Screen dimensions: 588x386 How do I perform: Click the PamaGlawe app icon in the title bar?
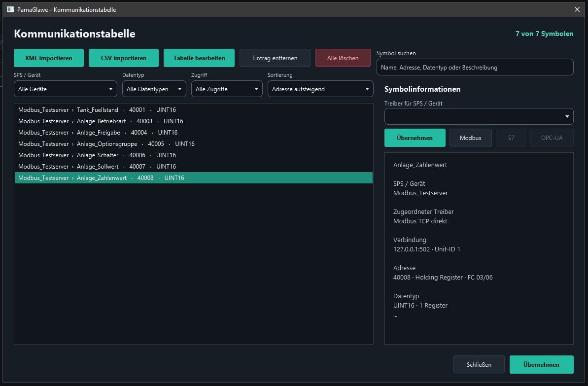(x=10, y=9)
